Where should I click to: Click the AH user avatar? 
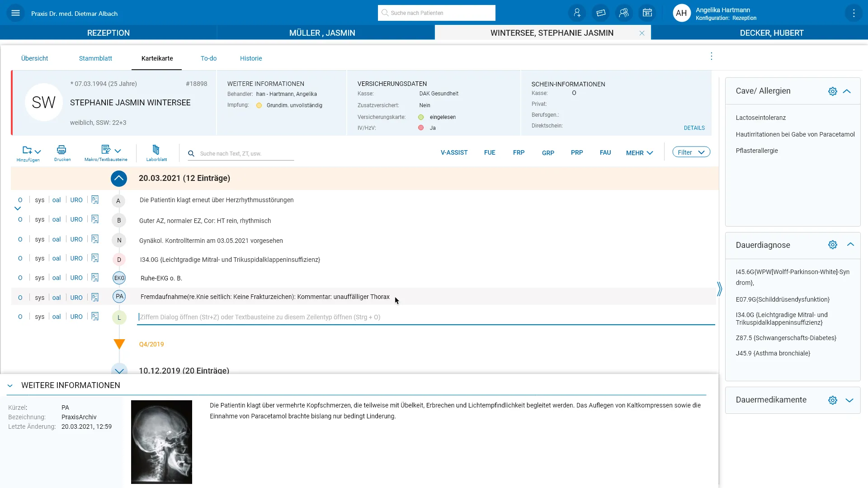tap(681, 13)
